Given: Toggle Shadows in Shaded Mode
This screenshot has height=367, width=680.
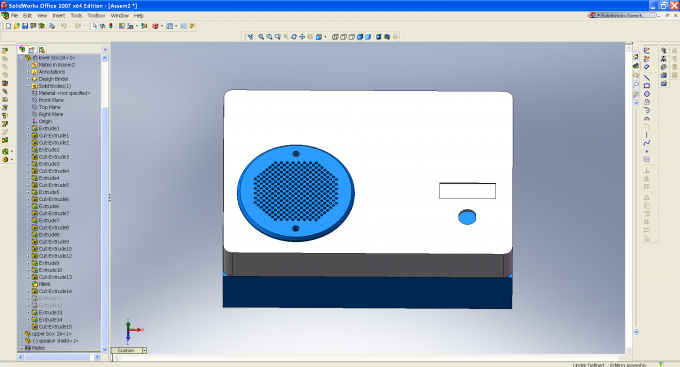Looking at the screenshot, I should 378,37.
